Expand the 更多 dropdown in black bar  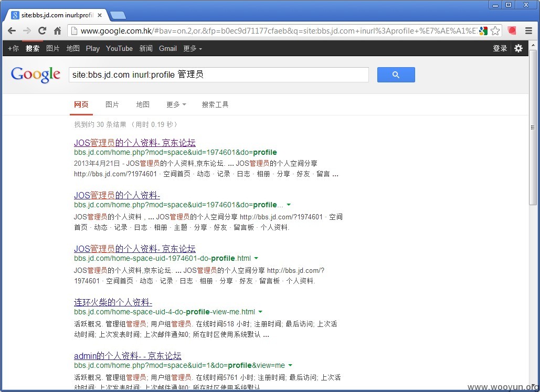pyautogui.click(x=193, y=48)
